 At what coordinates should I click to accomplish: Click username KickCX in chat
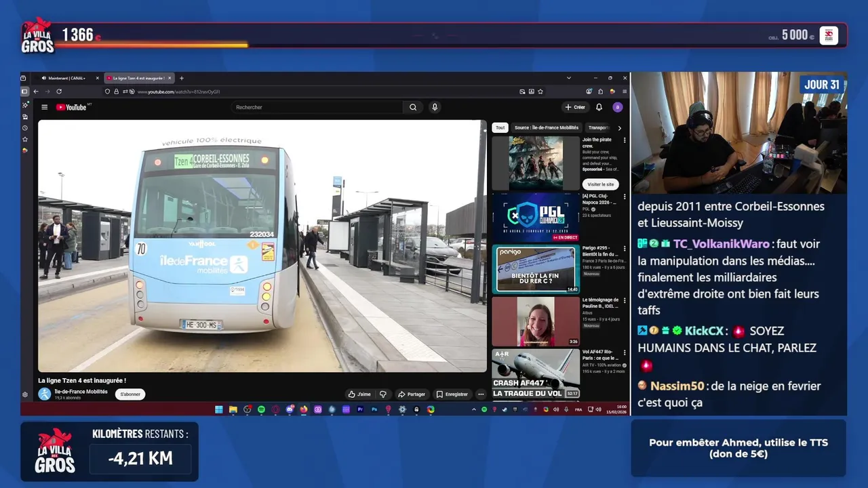tap(704, 331)
